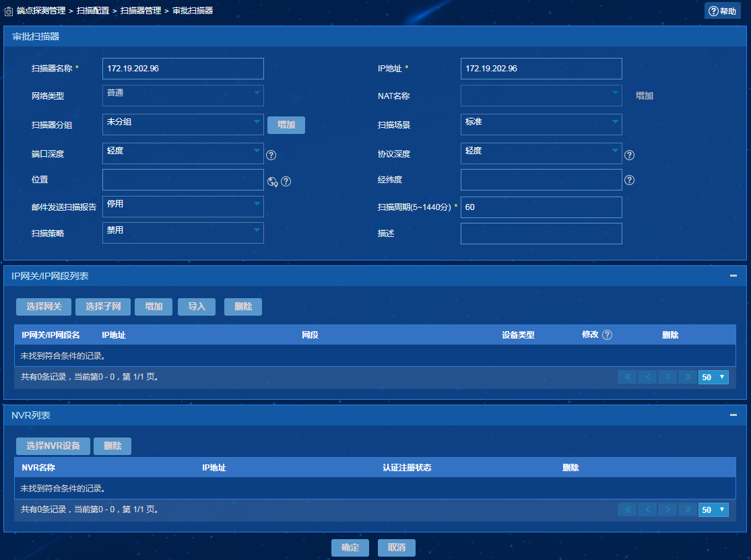
Task: Open the 扫描器分组 dropdown
Action: coord(183,125)
